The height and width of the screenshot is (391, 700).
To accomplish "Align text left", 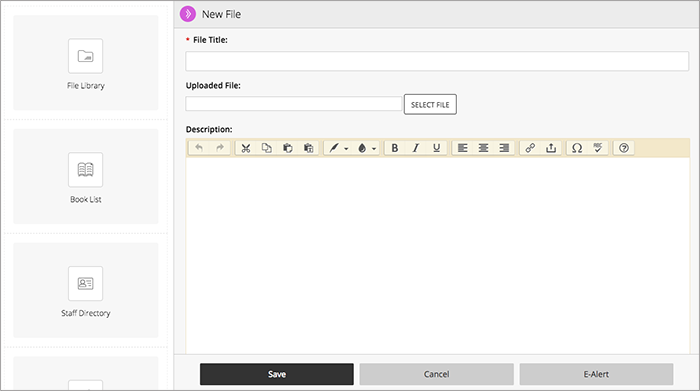I will (x=462, y=148).
